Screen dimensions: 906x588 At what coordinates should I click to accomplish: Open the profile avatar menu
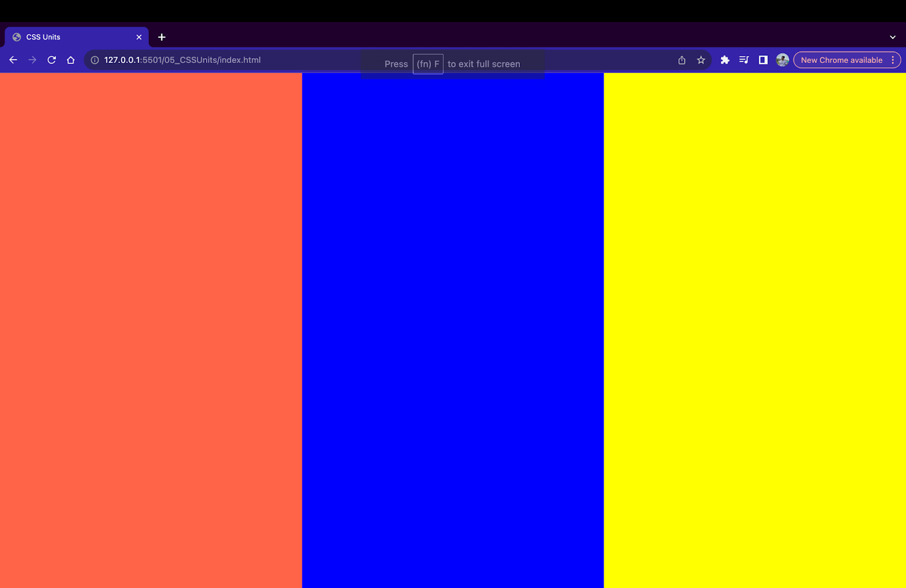pos(782,59)
